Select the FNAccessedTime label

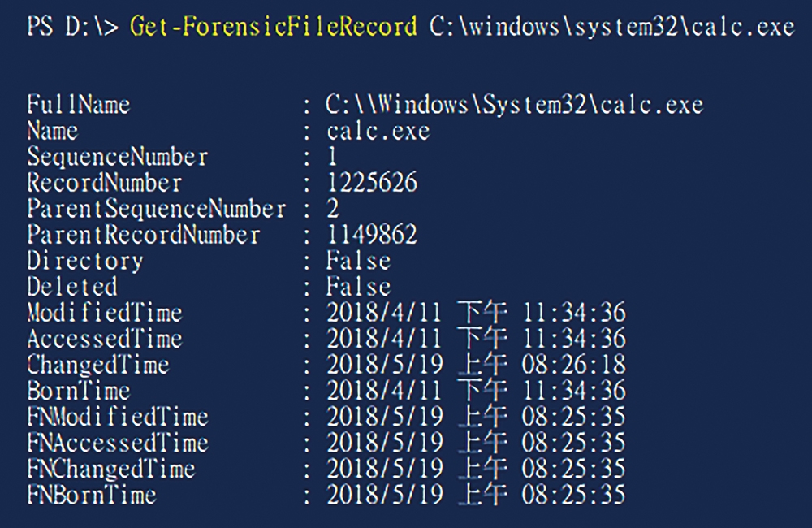pyautogui.click(x=118, y=442)
